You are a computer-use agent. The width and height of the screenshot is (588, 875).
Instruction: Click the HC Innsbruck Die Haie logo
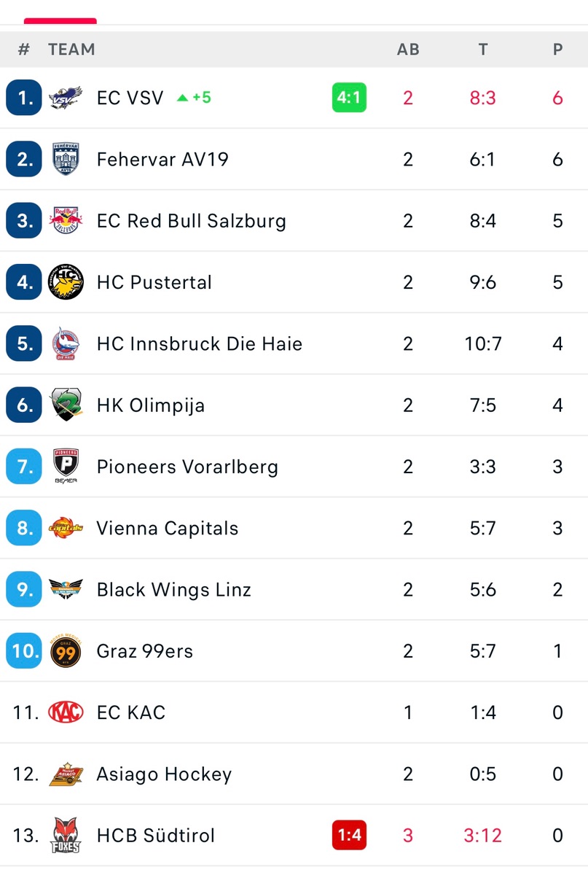(66, 343)
